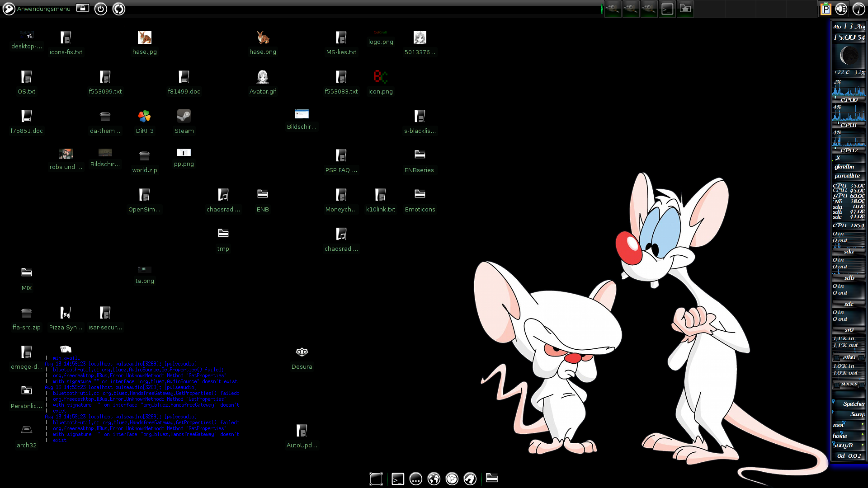The image size is (868, 488).
Task: Open the Avatar.gif file icon
Action: (x=263, y=77)
